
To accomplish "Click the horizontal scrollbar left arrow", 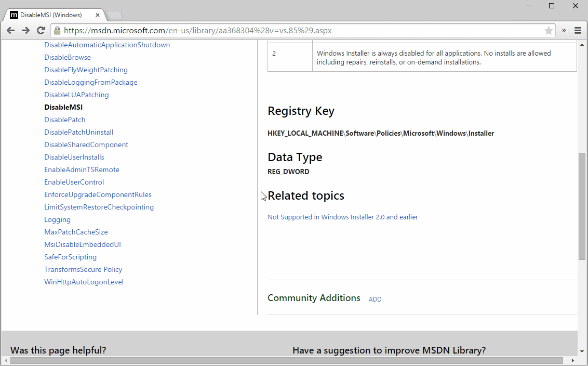I will 6,361.
